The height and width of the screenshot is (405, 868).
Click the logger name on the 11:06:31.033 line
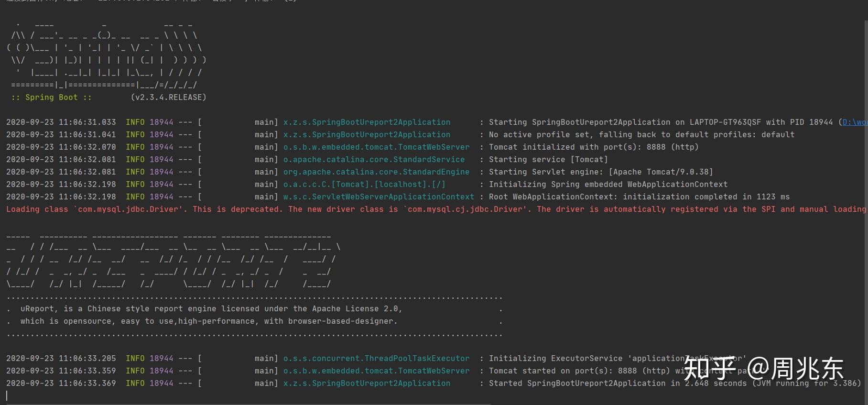(x=367, y=122)
